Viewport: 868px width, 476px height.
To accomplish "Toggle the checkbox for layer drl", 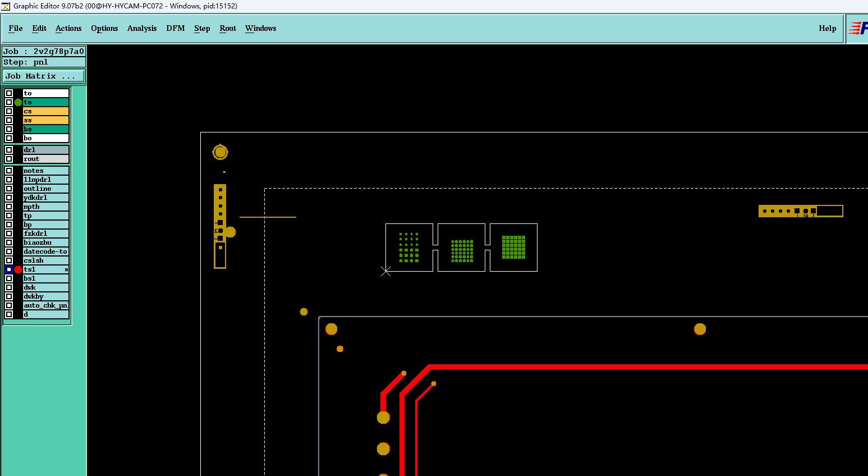I will click(9, 150).
